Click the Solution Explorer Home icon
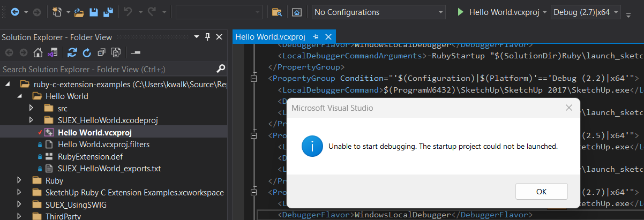This screenshot has width=644, height=220. click(38, 52)
